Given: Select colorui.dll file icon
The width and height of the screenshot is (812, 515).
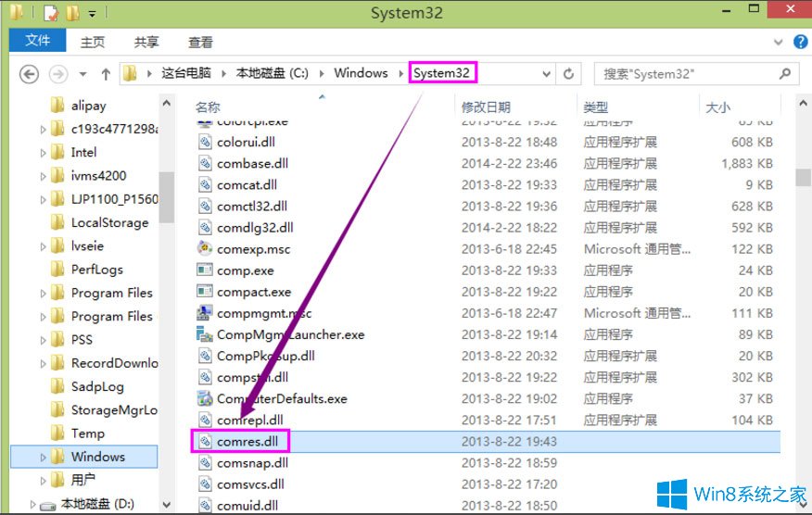Looking at the screenshot, I should pyautogui.click(x=205, y=142).
